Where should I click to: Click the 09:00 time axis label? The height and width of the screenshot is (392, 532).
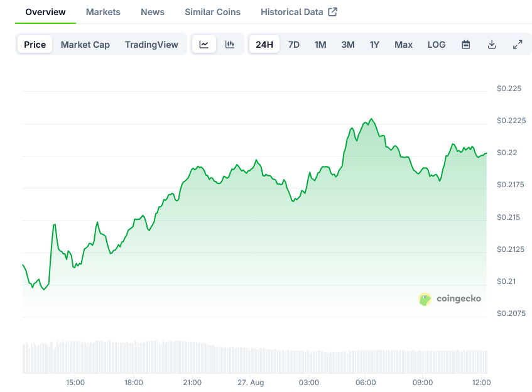(423, 383)
